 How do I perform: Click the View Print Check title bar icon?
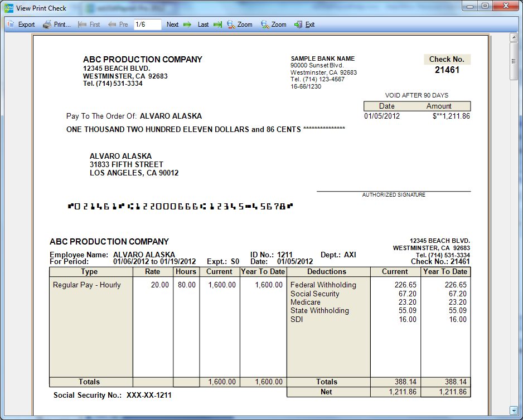(9, 8)
